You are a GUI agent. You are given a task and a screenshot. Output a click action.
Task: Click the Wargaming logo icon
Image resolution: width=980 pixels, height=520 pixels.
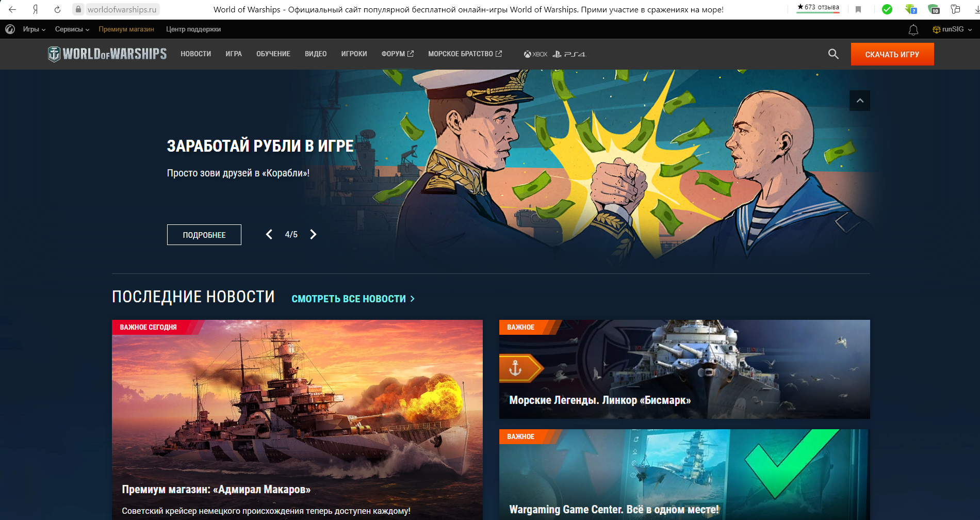[x=10, y=29]
